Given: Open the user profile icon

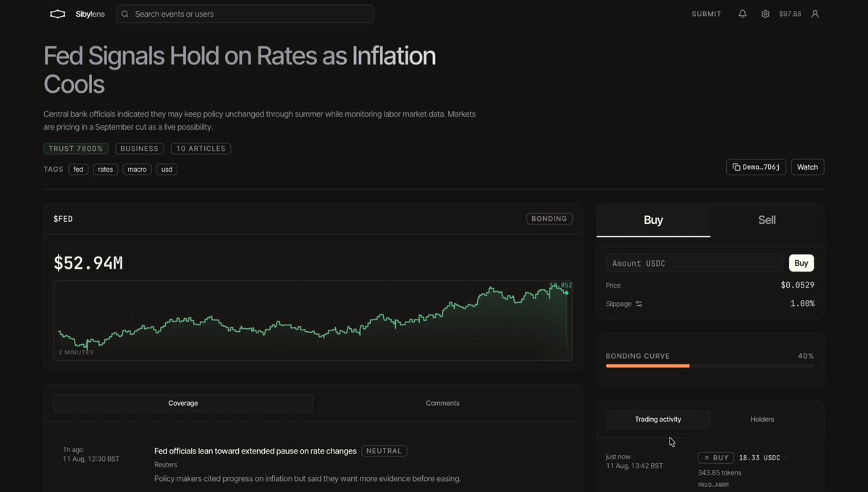Looking at the screenshot, I should point(815,14).
